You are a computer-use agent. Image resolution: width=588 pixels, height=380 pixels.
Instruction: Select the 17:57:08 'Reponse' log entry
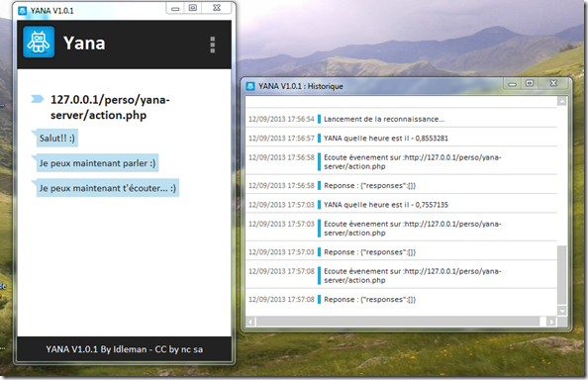tap(401, 299)
